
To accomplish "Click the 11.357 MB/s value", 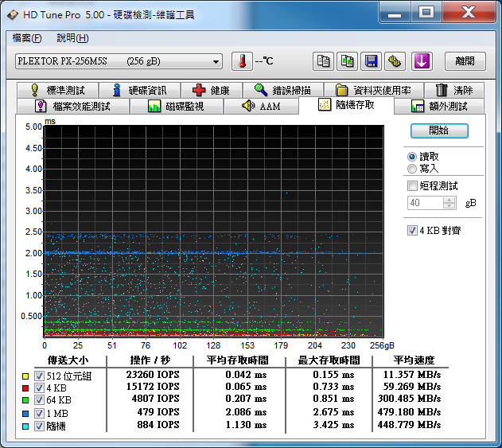I will (412, 374).
